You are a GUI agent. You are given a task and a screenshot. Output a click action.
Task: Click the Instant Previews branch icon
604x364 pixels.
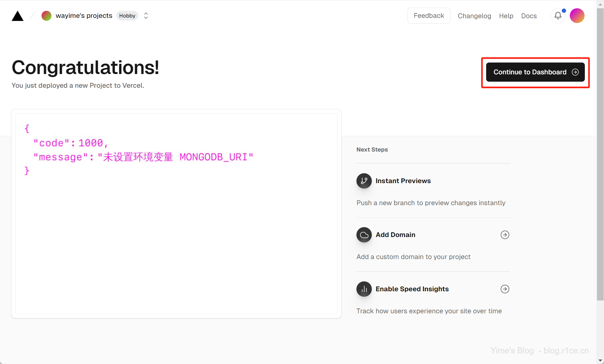coord(364,181)
